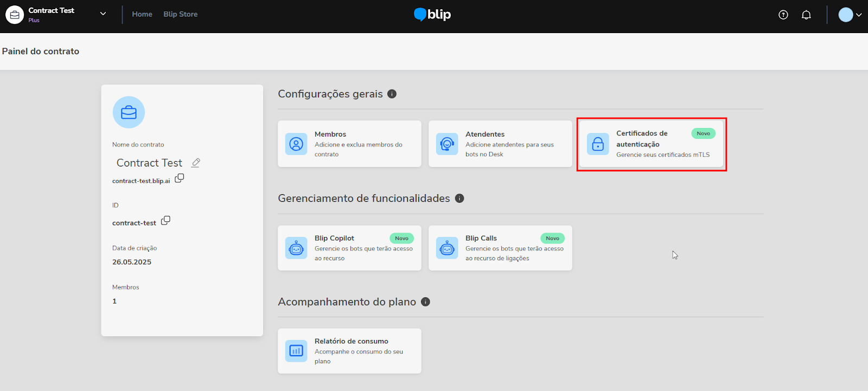Image resolution: width=868 pixels, height=391 pixels.
Task: Copy the contract-test ID
Action: pos(165,221)
